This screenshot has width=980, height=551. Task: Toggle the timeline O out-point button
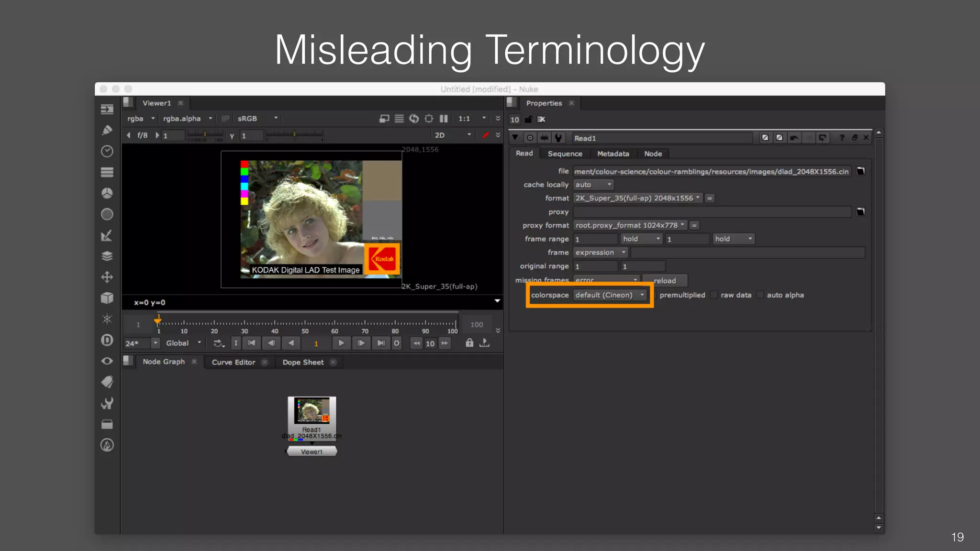pos(396,343)
